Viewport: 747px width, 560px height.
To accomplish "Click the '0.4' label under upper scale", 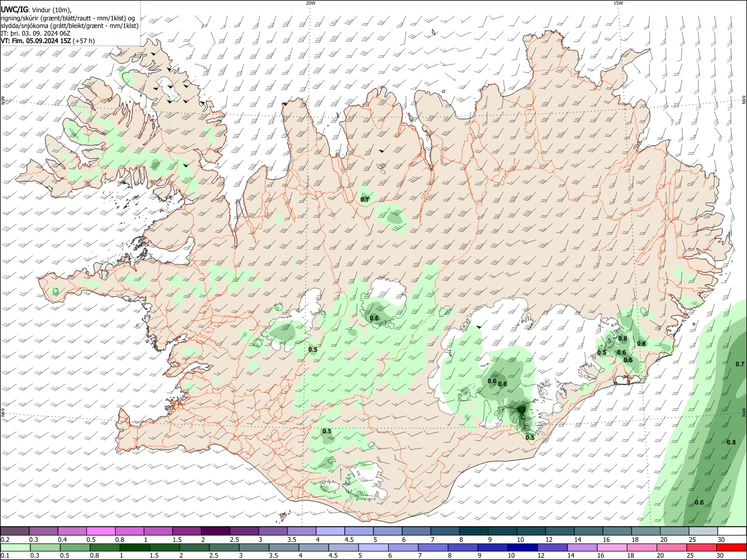I will pos(62,540).
